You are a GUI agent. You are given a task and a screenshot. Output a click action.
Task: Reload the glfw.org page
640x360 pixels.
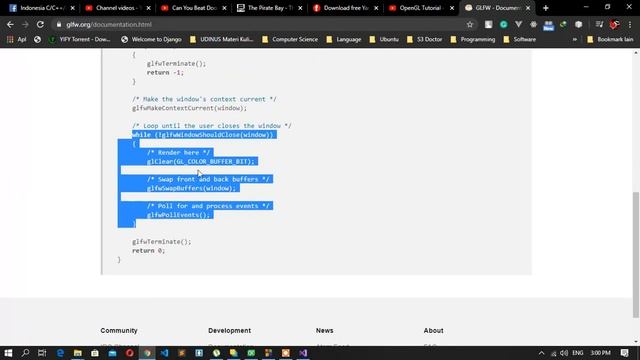click(x=40, y=24)
